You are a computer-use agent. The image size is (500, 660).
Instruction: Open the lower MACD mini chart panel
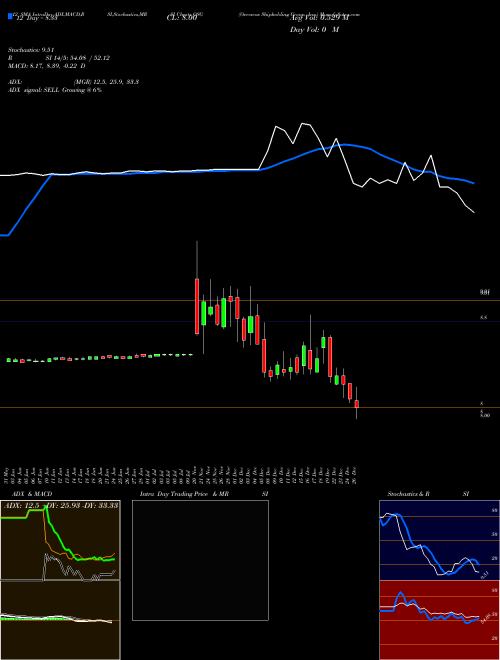(60, 620)
